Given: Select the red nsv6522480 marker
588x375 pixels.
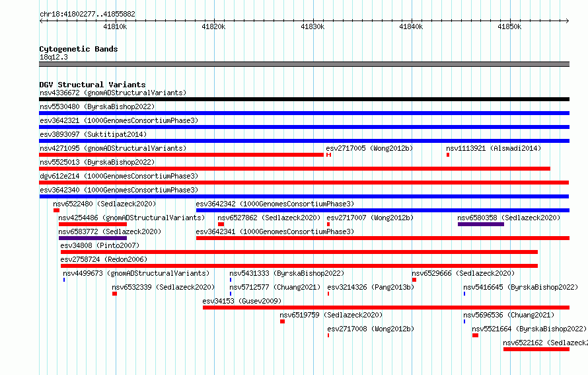Looking at the screenshot, I should pos(56,210).
